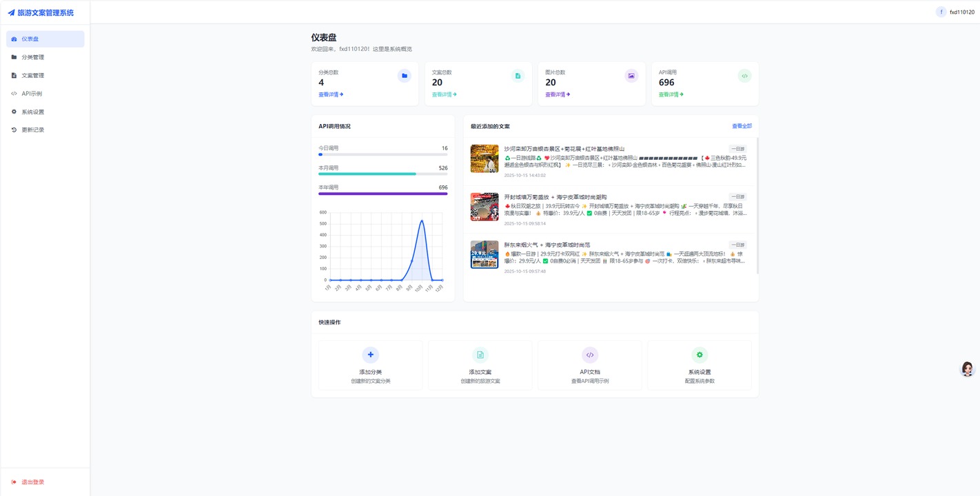Click the document icon in 文案总数 card
980x496 pixels.
click(518, 76)
